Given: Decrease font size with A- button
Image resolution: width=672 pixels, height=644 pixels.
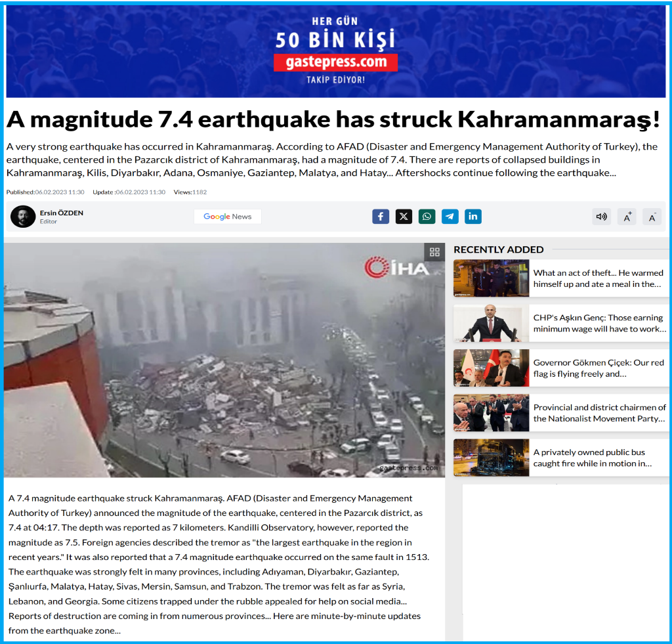Looking at the screenshot, I should [652, 217].
